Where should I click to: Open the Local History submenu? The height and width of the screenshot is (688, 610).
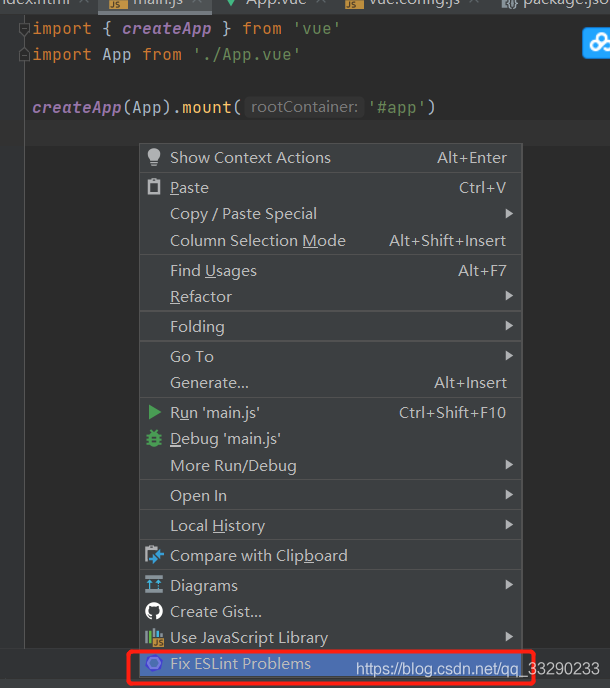coord(330,525)
